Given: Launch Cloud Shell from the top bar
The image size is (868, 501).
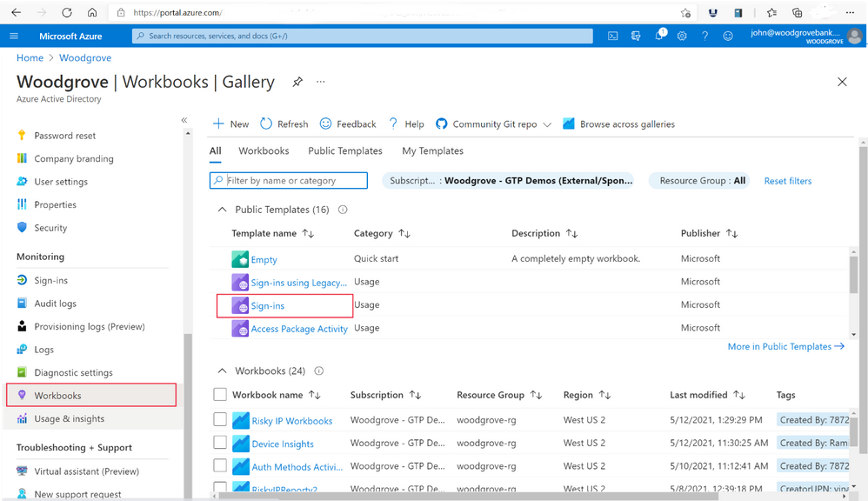Looking at the screenshot, I should [x=613, y=36].
